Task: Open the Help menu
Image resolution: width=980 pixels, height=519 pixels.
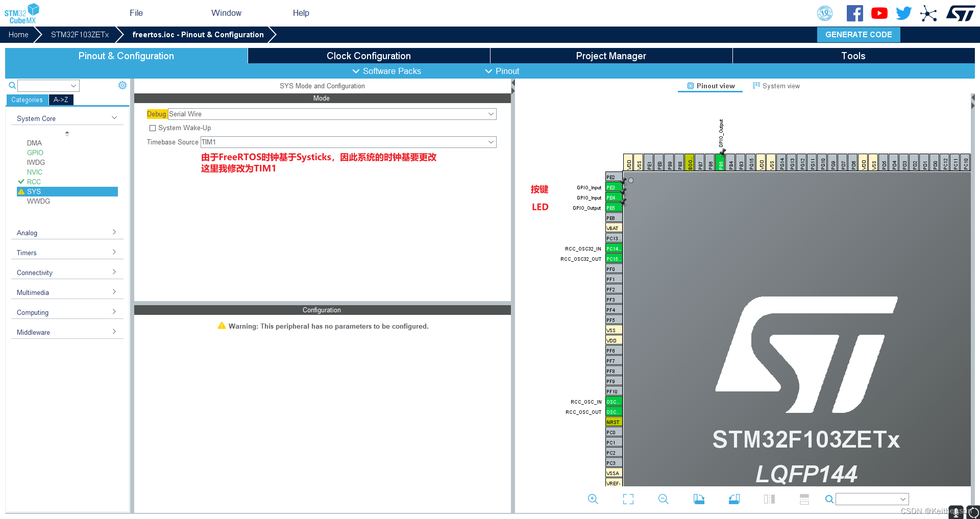Action: pos(301,13)
